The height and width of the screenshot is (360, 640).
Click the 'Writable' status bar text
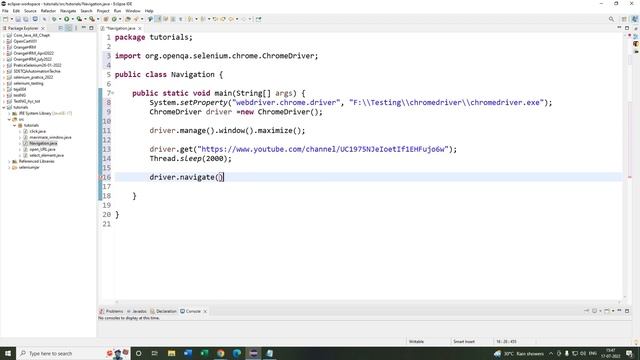[x=416, y=342]
